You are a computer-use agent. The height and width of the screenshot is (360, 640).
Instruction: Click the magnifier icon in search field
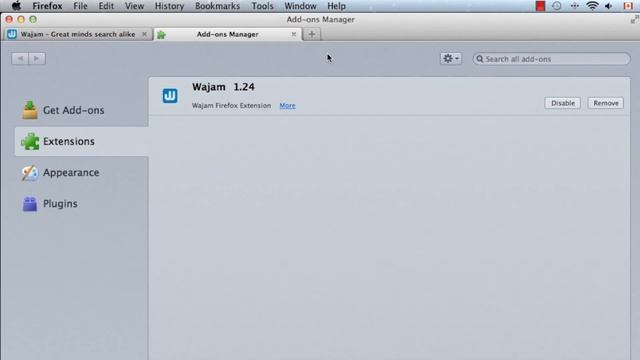coord(480,59)
